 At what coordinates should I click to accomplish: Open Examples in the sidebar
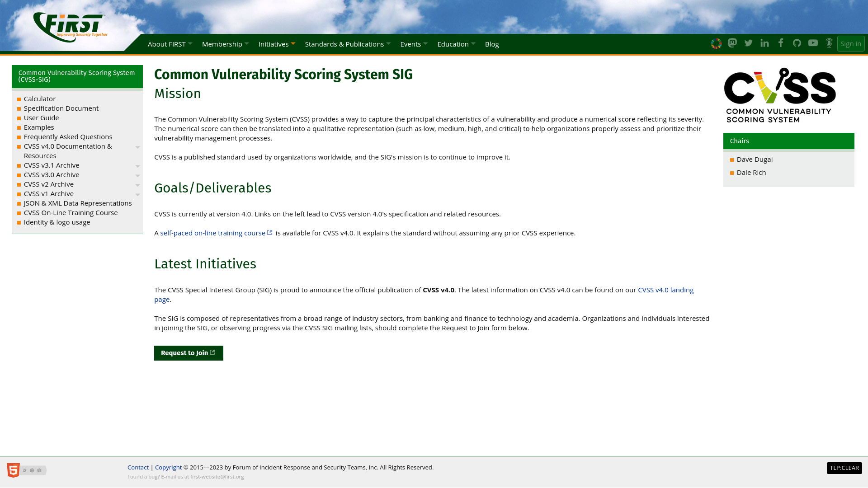point(39,127)
